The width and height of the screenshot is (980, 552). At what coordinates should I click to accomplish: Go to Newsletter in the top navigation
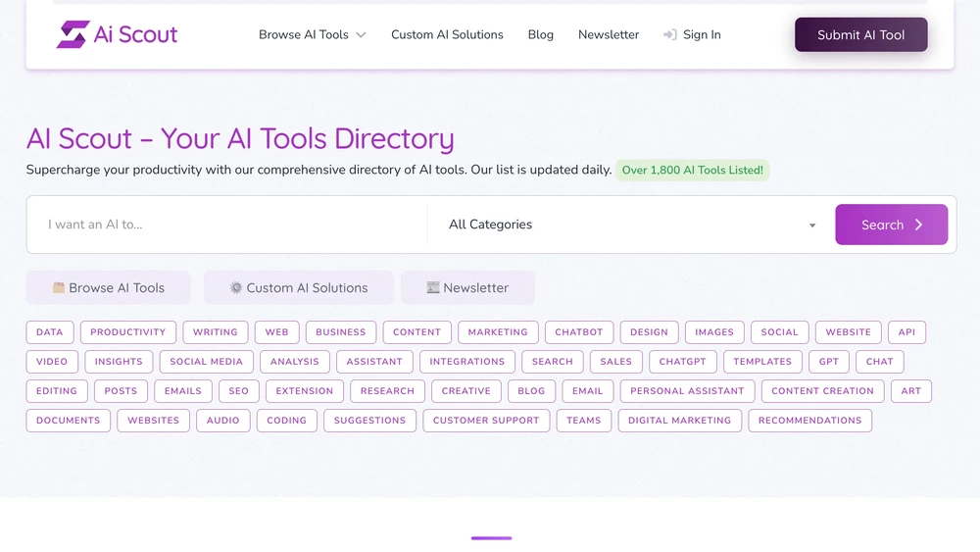coord(609,35)
